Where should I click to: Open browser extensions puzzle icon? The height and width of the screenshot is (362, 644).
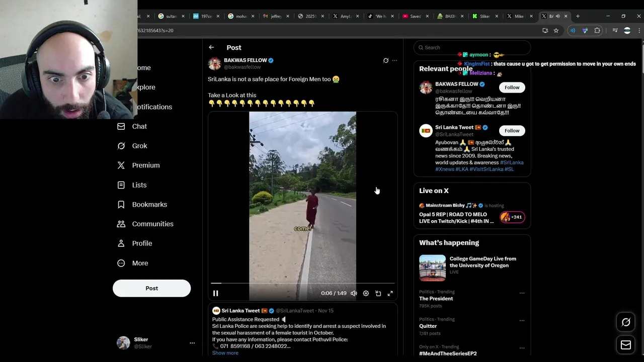(597, 31)
